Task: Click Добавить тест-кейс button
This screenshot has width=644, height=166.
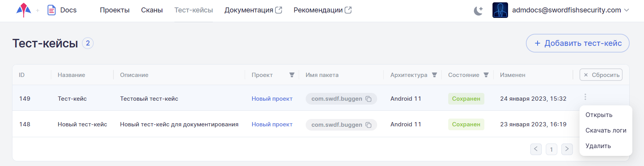Action: point(577,43)
